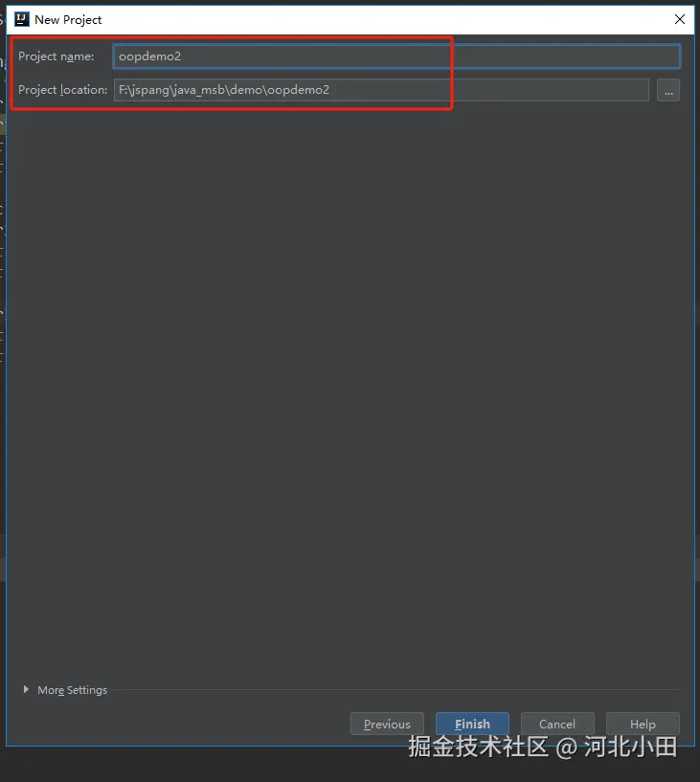Image resolution: width=700 pixels, height=782 pixels.
Task: Open the browse folder ellipsis button
Action: pos(668,90)
